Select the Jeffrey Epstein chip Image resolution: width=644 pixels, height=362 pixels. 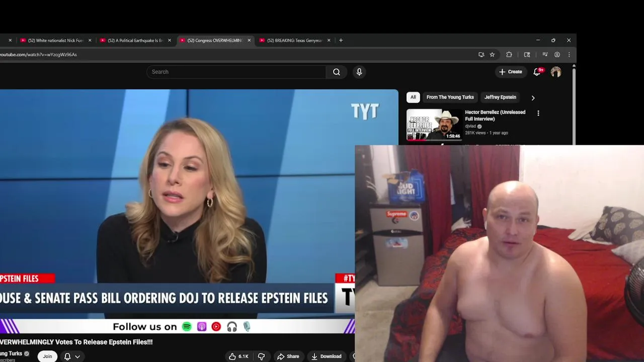pyautogui.click(x=500, y=97)
